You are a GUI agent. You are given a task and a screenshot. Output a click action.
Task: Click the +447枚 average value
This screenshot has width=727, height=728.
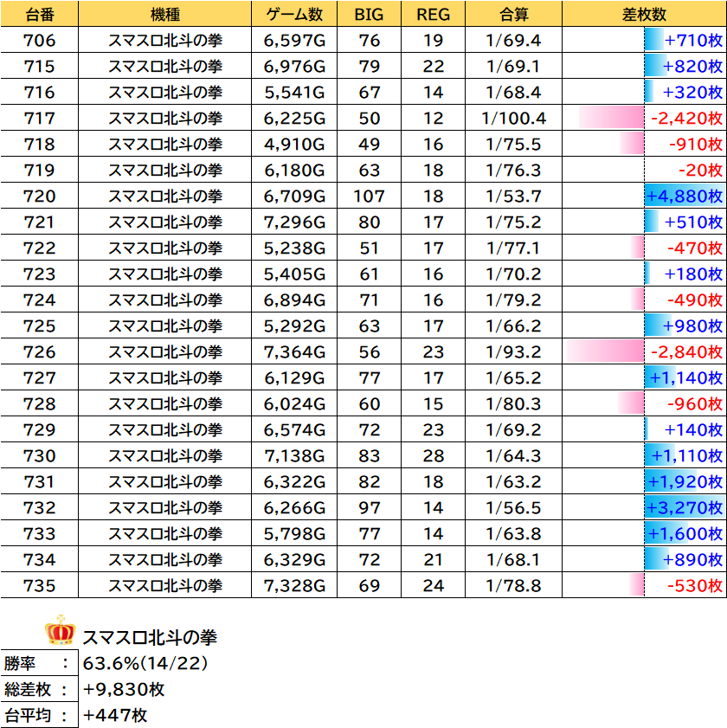coord(114,716)
